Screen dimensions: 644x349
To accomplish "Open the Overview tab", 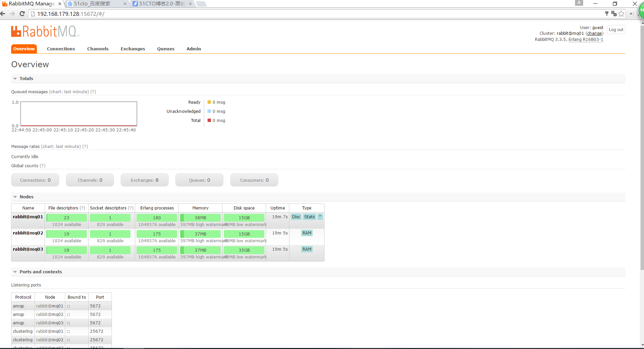I will coord(24,49).
